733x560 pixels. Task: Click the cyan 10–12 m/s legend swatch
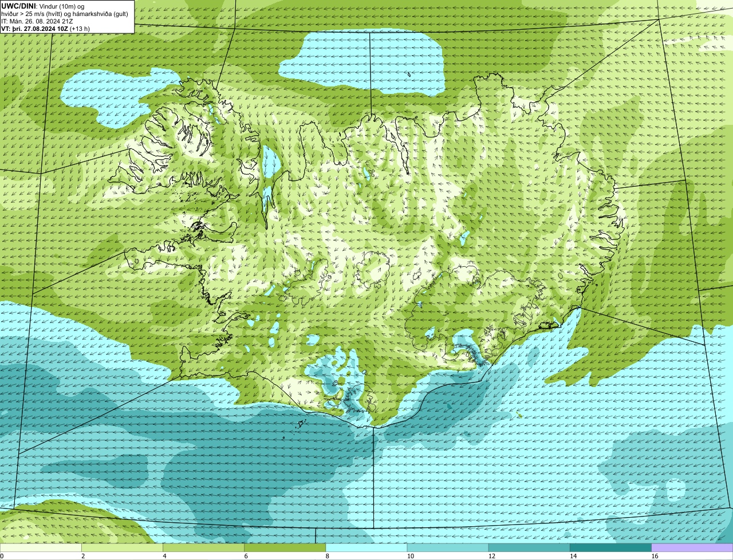point(448,548)
